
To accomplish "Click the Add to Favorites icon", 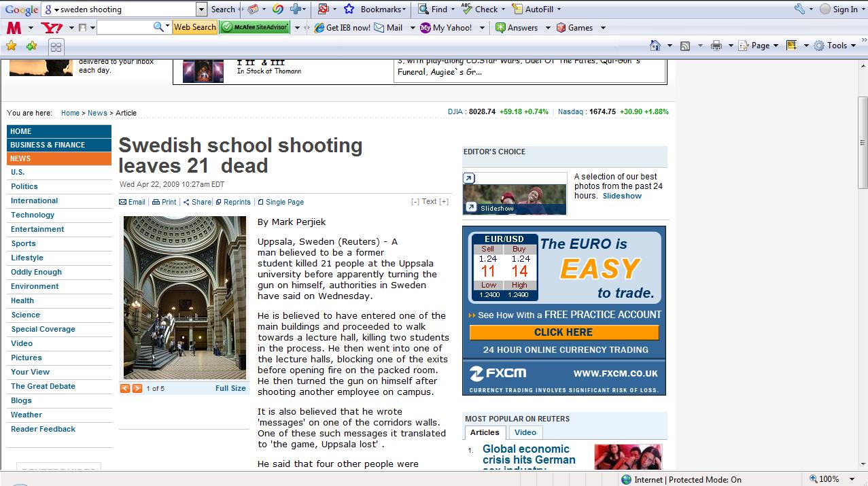I will (x=31, y=46).
